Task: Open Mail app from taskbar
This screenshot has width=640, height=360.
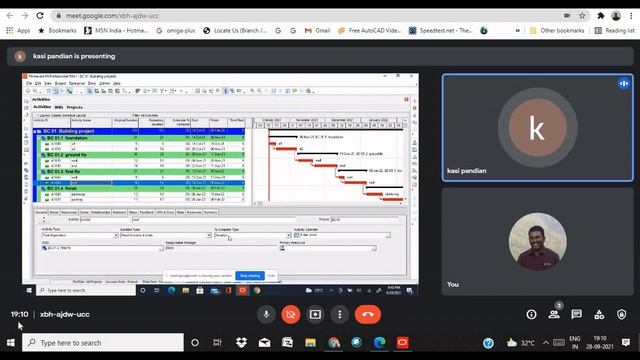Action: (264, 342)
